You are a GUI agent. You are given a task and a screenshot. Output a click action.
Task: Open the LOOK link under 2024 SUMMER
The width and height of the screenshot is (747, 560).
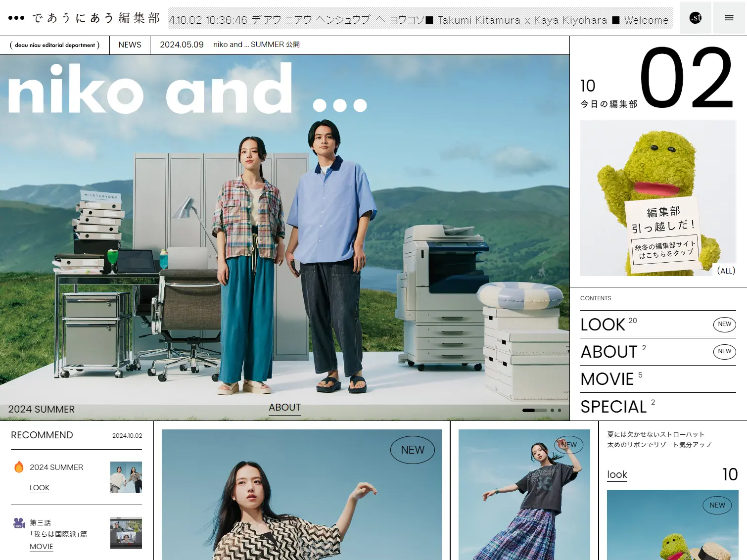coord(40,488)
